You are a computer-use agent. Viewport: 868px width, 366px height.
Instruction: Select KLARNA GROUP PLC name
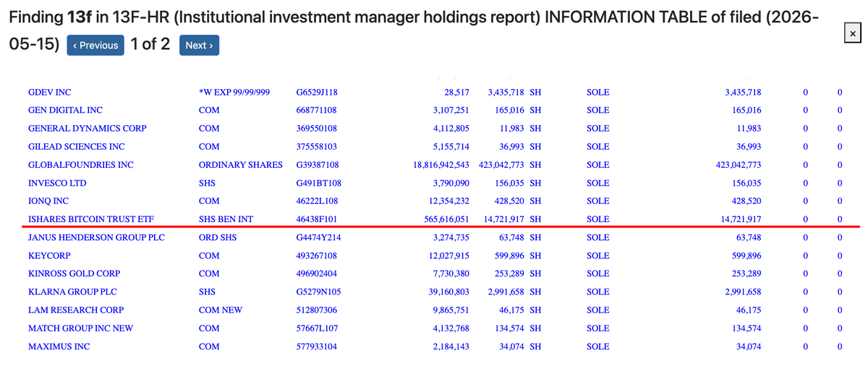pos(72,292)
